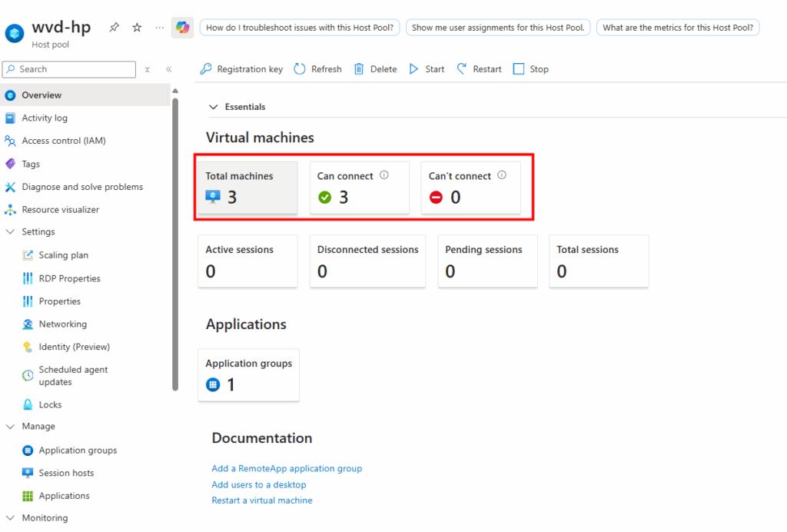
Task: Pin the wvd-hp host pool
Action: coord(114,28)
